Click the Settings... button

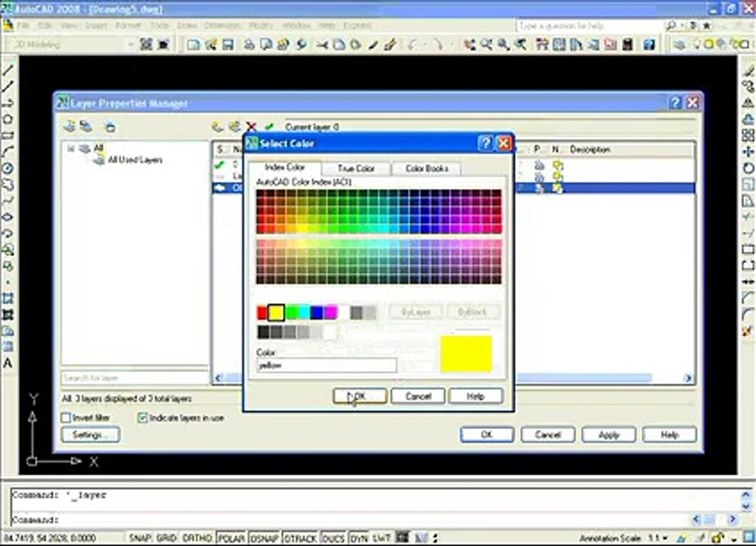pyautogui.click(x=90, y=435)
